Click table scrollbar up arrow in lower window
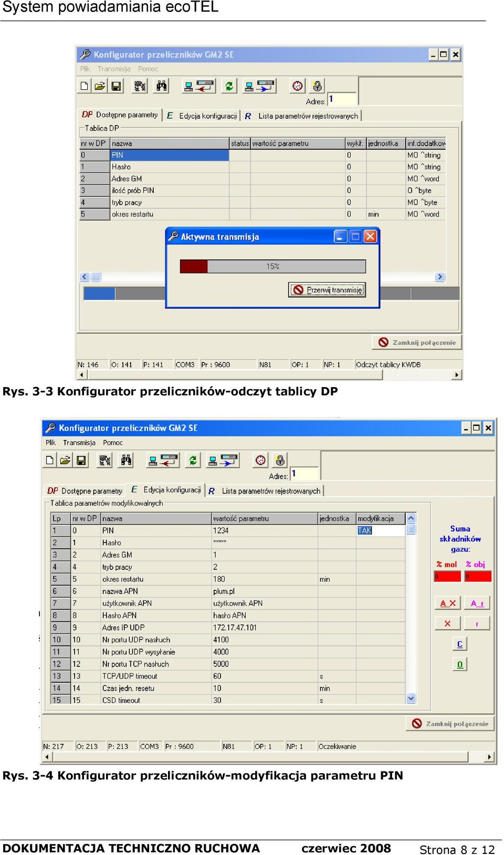The image size is (504, 855). (411, 518)
